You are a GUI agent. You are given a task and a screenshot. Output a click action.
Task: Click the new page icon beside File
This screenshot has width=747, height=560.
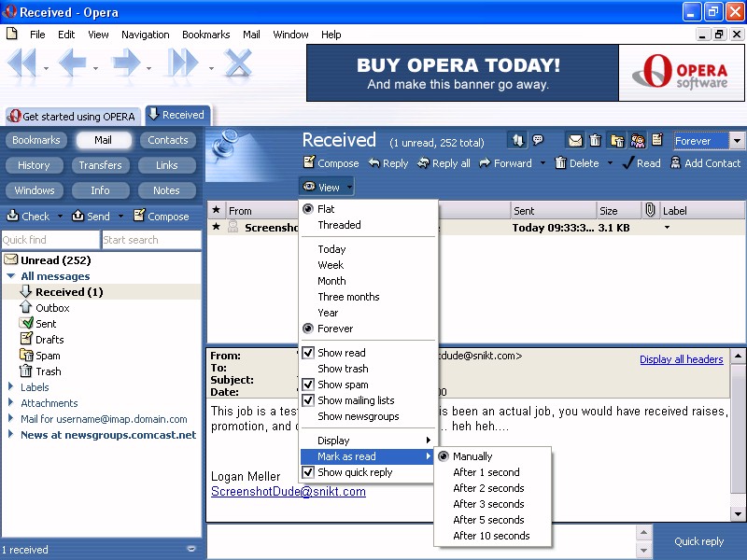click(x=12, y=34)
